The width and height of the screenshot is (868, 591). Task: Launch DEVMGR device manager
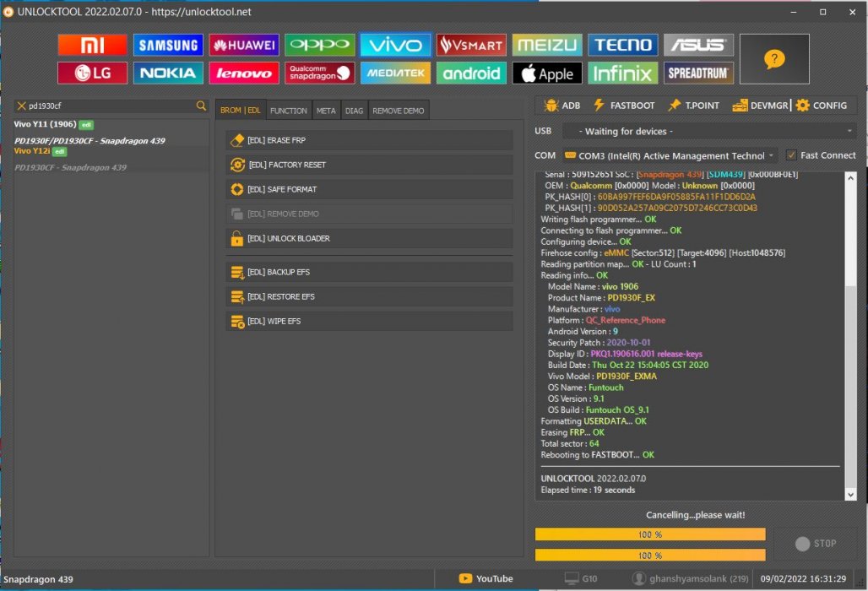coord(760,106)
